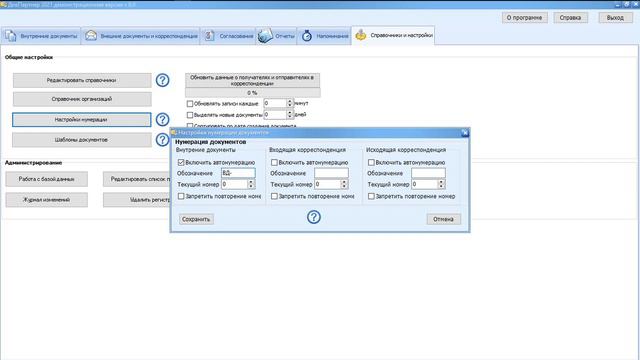This screenshot has height=360, width=640.
Task: Save numbering settings with Сохранить
Action: click(196, 219)
